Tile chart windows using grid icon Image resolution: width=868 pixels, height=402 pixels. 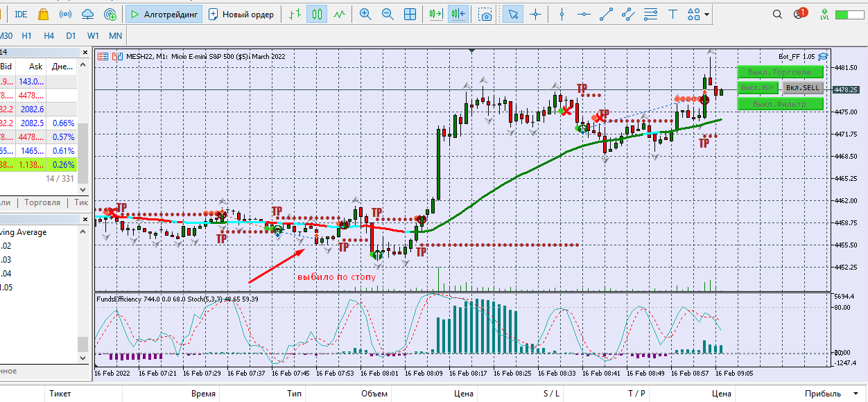[410, 14]
